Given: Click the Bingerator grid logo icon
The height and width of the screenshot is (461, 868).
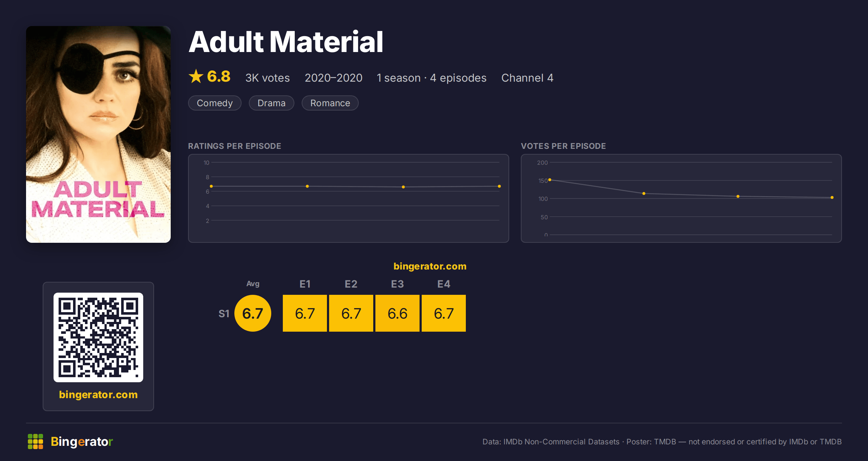Looking at the screenshot, I should 35,441.
